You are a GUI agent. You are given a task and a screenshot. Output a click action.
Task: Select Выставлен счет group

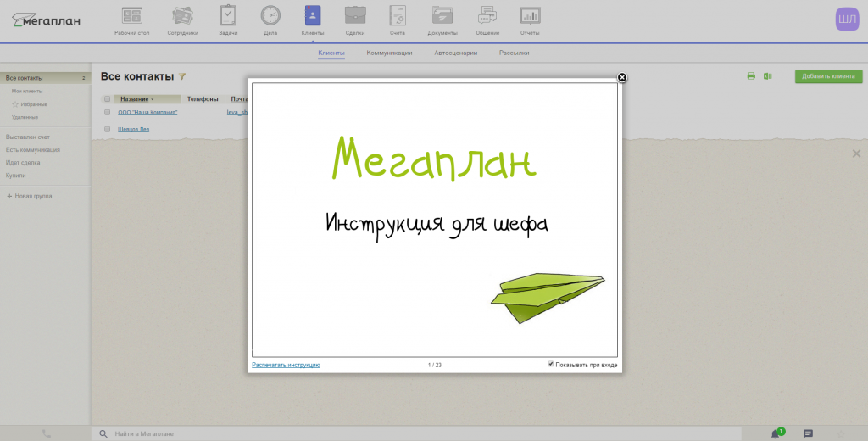click(x=28, y=137)
